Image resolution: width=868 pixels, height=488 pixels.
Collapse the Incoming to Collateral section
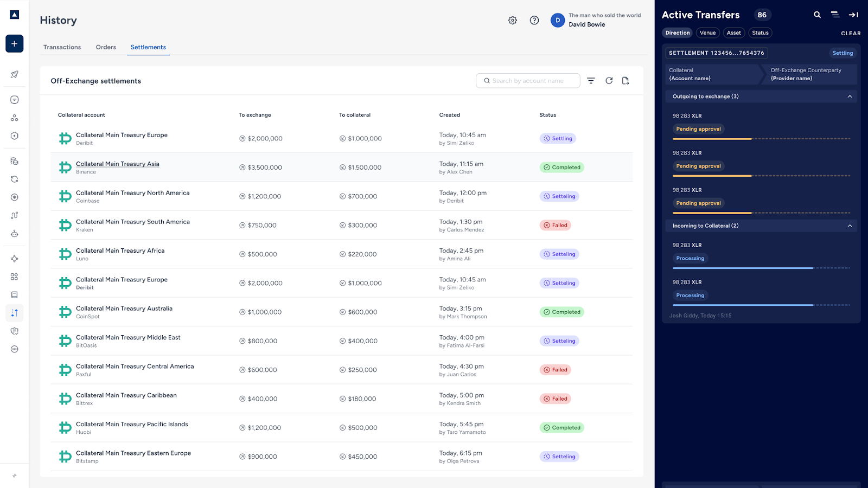850,226
